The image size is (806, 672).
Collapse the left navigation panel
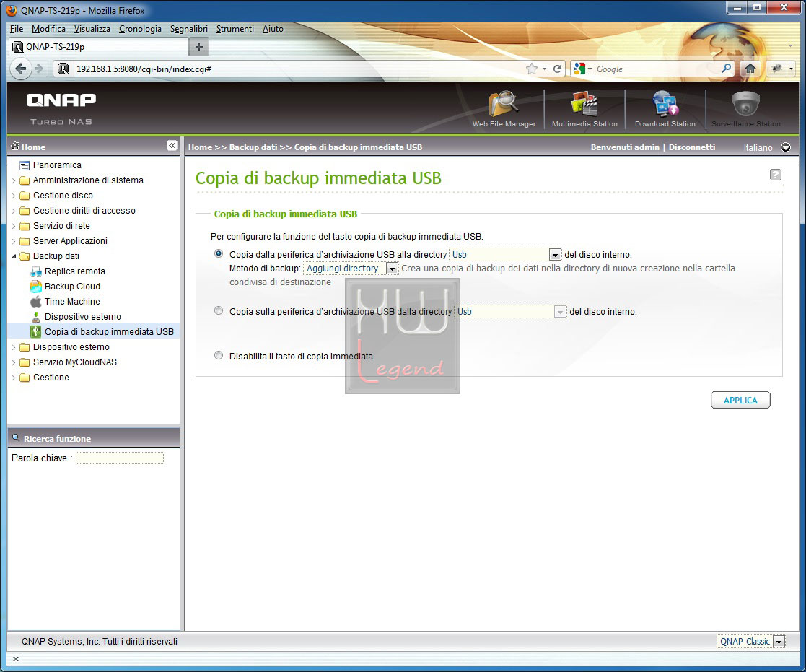tap(172, 146)
